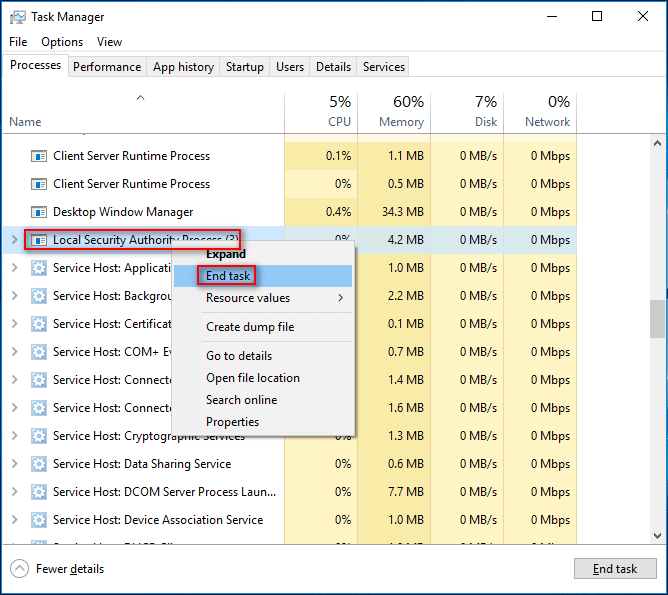Viewport: 668px width, 595px height.
Task: Click the first Client Server Runtime Process icon (0.1% CPU)
Action: pos(39,156)
